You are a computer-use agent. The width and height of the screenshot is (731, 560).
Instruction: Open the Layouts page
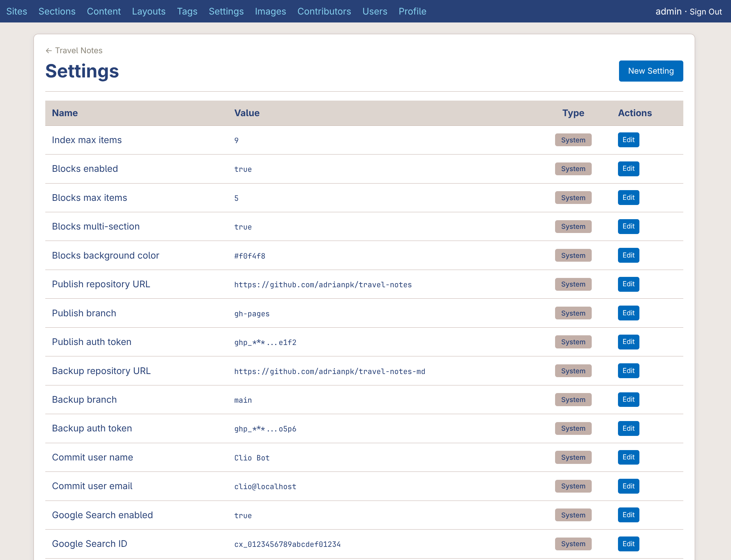pyautogui.click(x=149, y=11)
